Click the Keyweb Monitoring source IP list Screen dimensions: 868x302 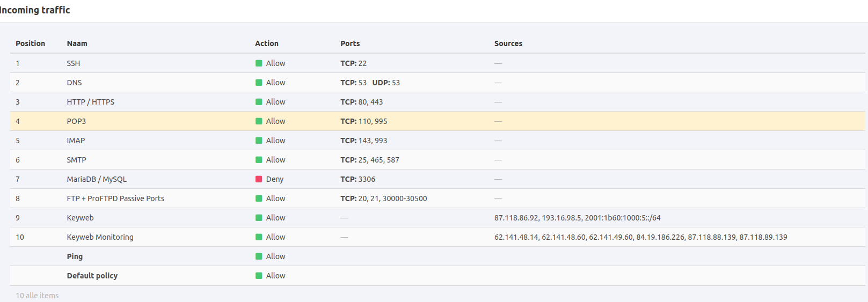[640, 237]
